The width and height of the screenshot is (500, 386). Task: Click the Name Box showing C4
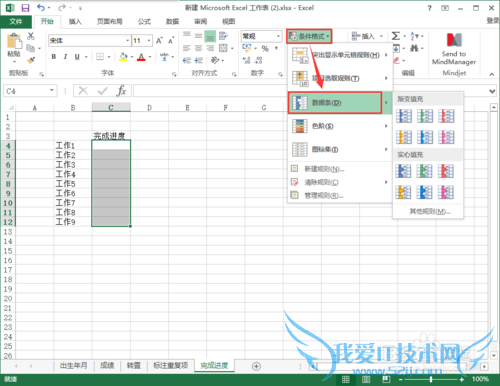point(30,91)
